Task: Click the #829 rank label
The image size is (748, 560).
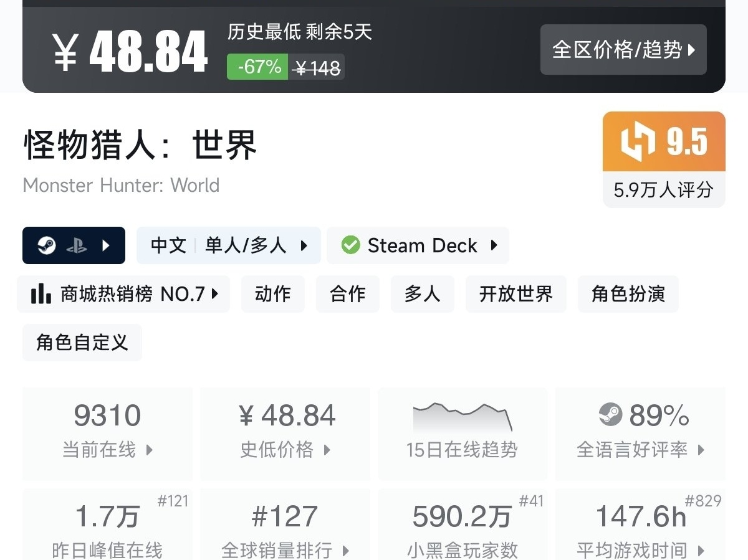Action: click(703, 501)
